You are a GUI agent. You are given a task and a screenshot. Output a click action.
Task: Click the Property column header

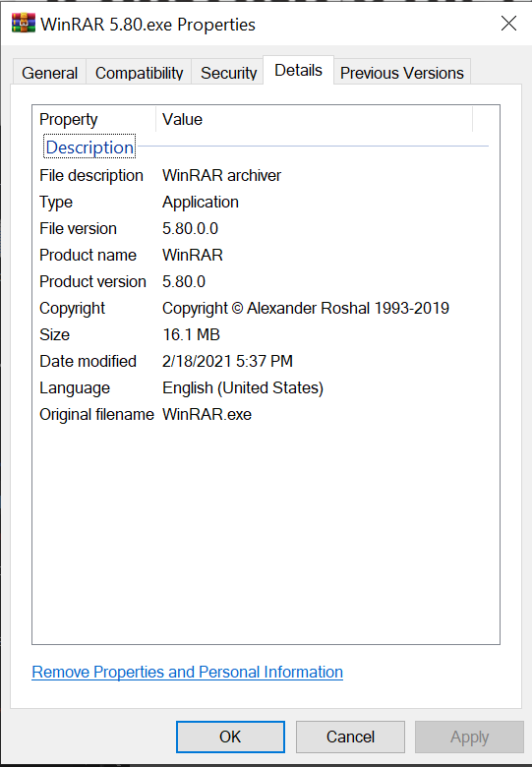tap(94, 119)
